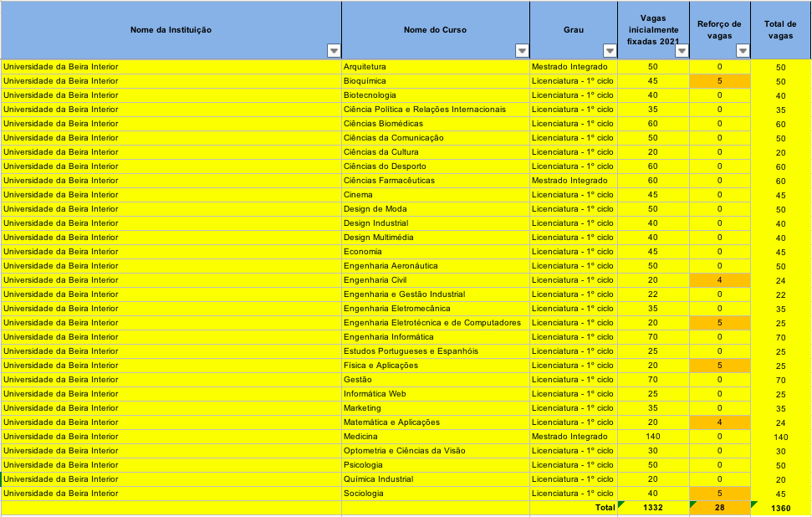Select the Sociologia course cell

click(x=435, y=494)
